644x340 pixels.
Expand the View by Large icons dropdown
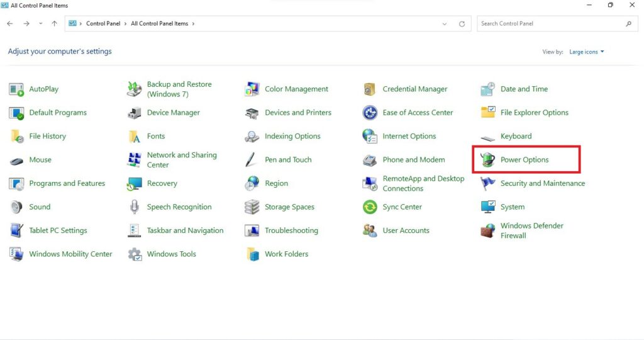pos(586,52)
